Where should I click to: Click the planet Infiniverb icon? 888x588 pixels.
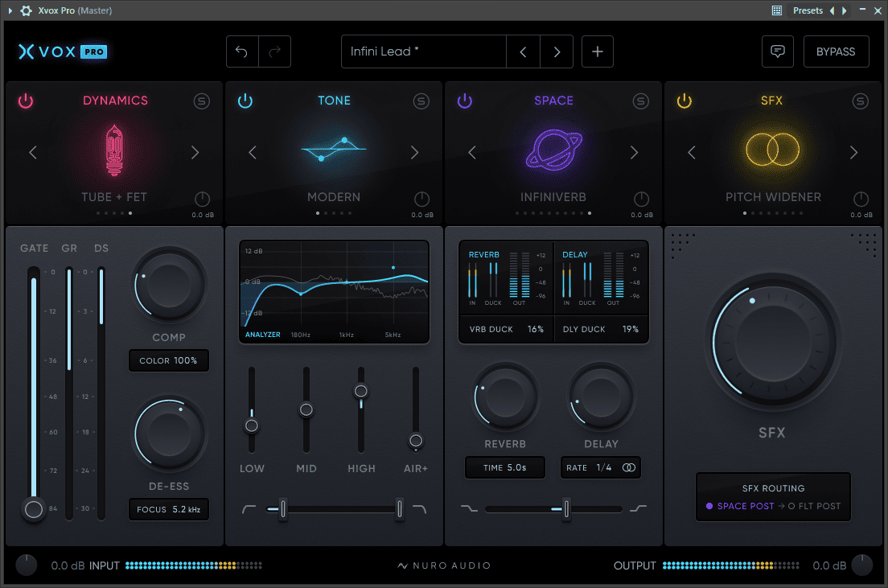pos(553,150)
